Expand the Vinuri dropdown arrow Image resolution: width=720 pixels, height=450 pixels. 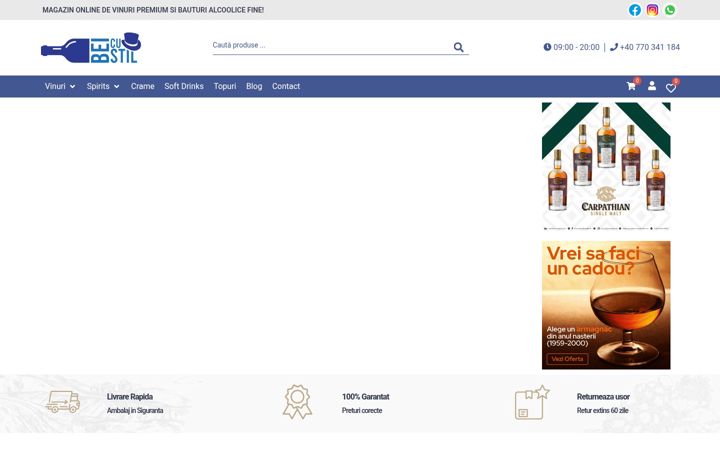tap(72, 86)
